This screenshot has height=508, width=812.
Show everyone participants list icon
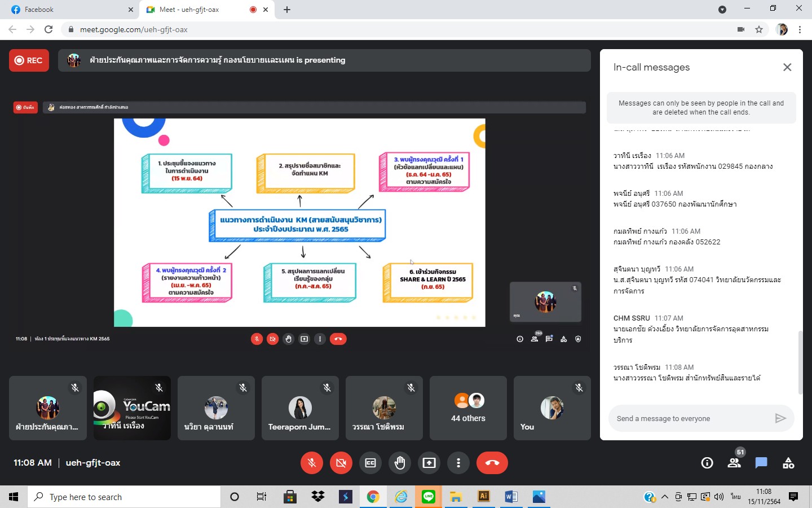734,463
